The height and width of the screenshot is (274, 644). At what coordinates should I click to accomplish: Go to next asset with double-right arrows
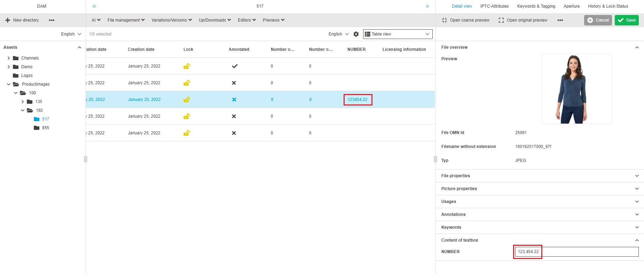click(427, 6)
